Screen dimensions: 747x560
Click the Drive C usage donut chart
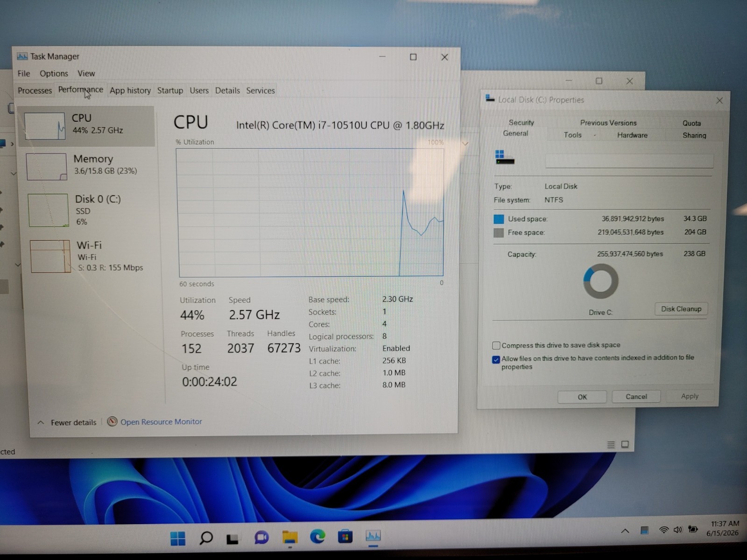(x=600, y=281)
